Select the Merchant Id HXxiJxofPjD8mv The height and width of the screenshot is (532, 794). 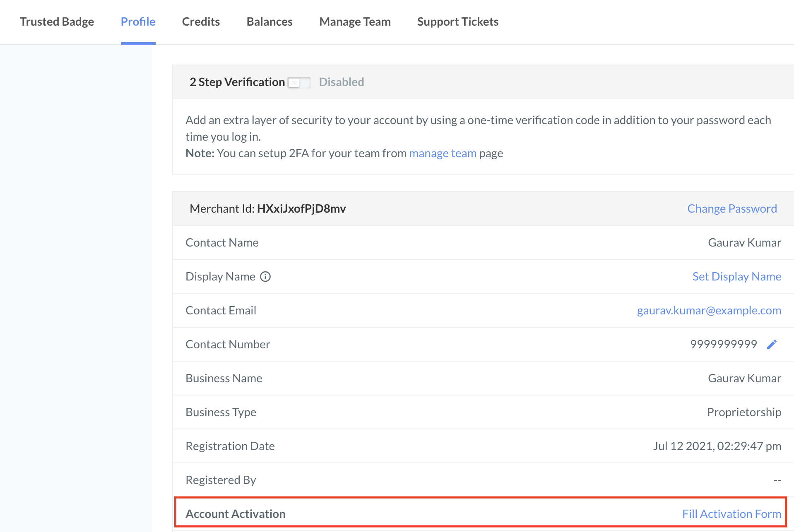click(x=301, y=208)
